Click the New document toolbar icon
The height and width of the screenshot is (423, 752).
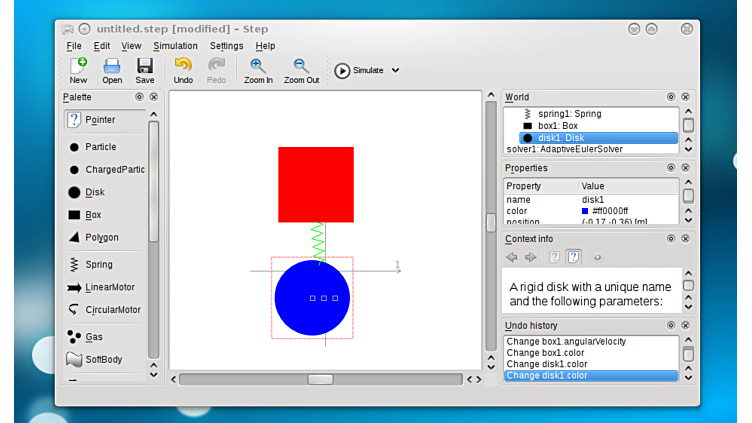[x=78, y=67]
